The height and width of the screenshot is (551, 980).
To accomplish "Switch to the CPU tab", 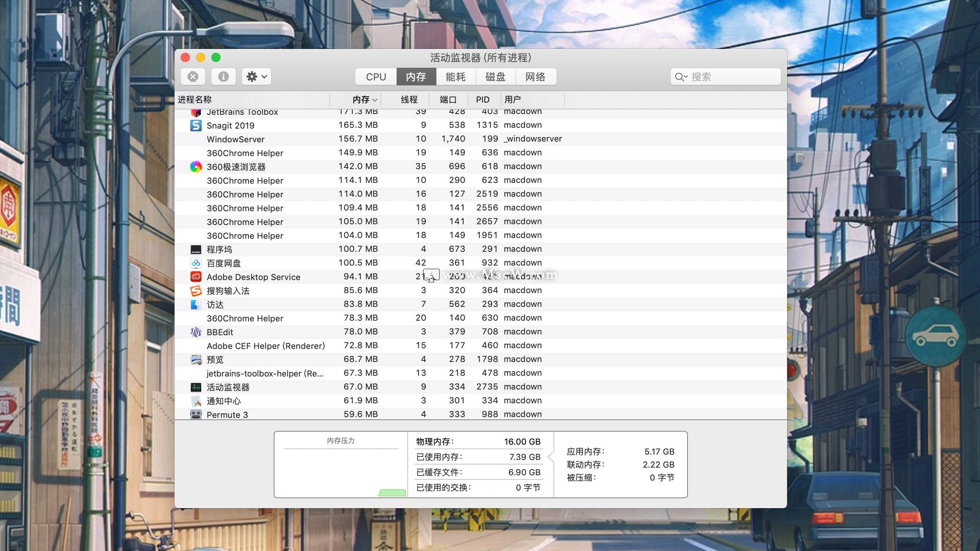I will click(376, 77).
